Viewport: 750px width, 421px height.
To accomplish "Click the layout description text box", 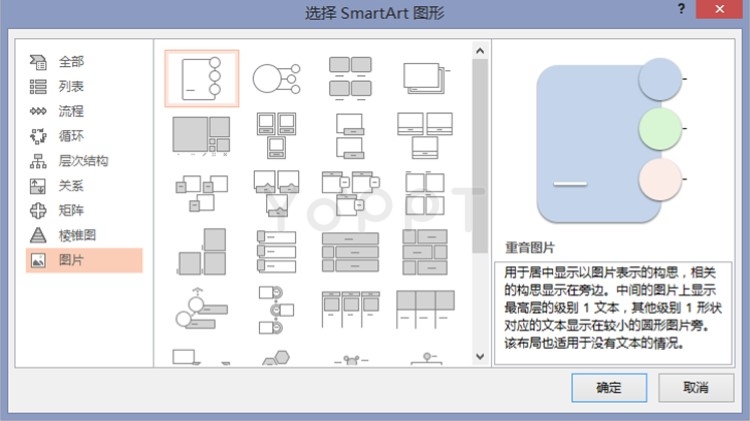I will point(613,313).
